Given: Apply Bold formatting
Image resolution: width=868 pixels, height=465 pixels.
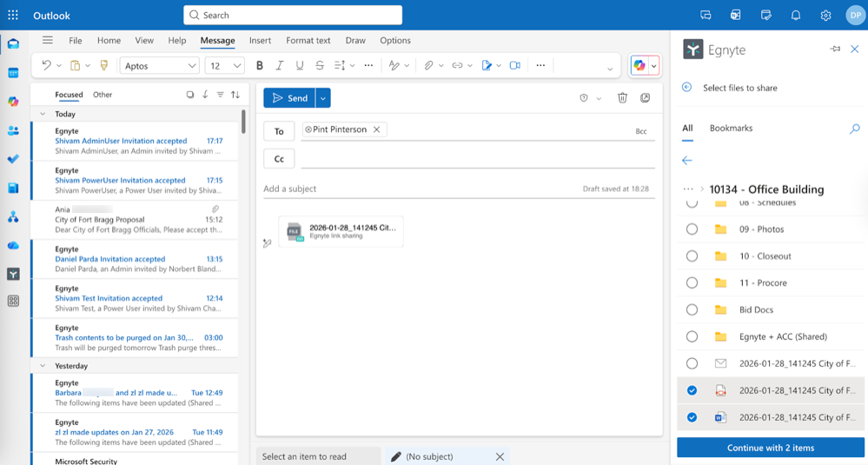Looking at the screenshot, I should click(x=259, y=65).
